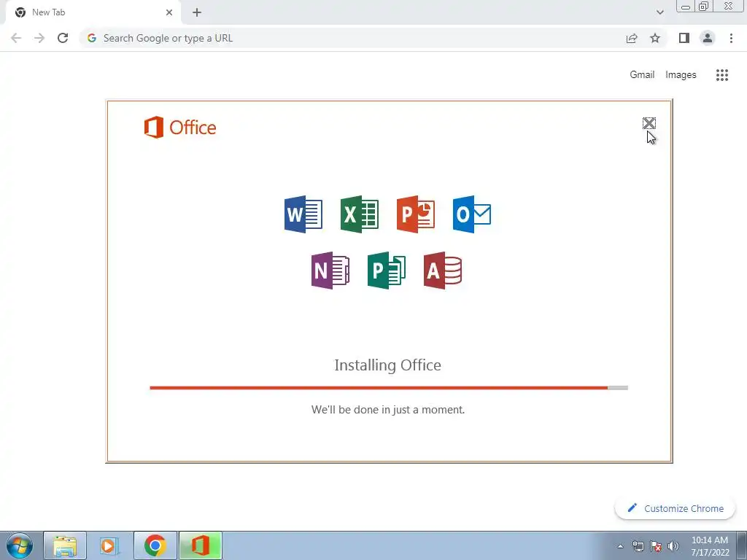Bookmark this tab with the star icon

pos(655,38)
